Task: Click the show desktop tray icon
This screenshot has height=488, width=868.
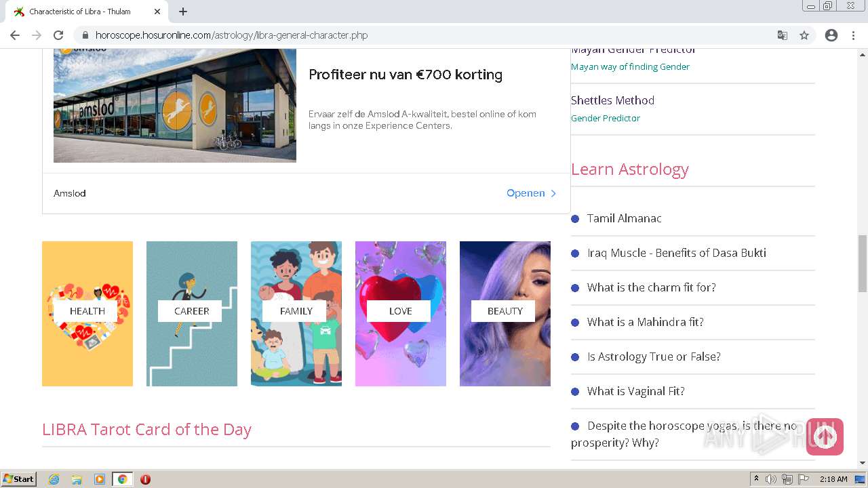Action: point(860,479)
